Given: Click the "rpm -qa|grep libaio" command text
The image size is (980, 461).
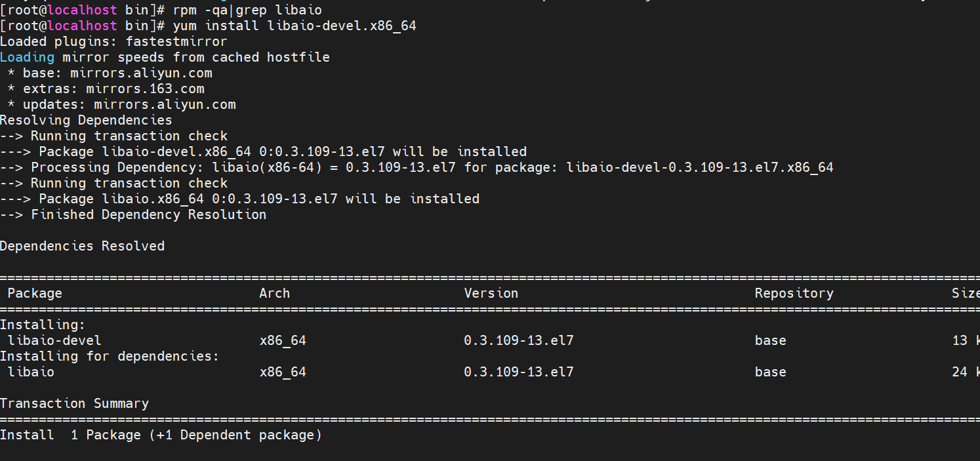Looking at the screenshot, I should click(x=247, y=10).
